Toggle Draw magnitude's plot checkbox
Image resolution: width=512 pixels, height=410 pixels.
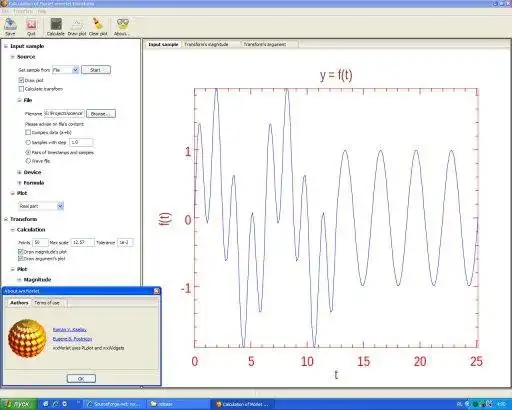pyautogui.click(x=21, y=252)
